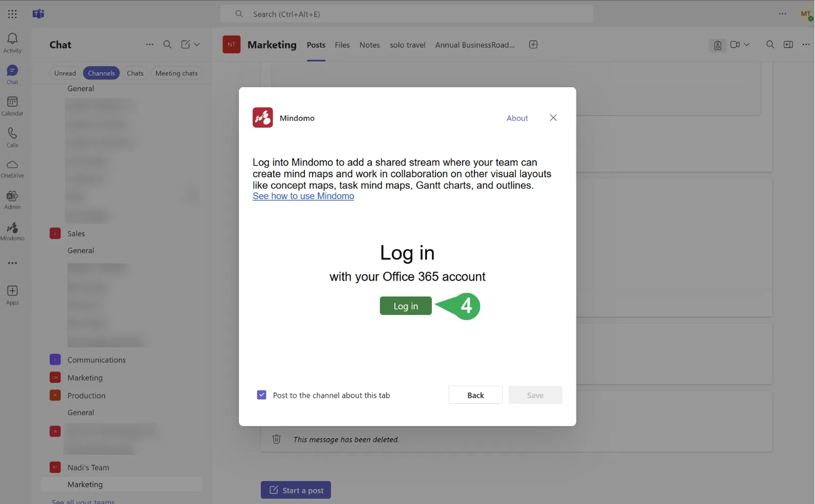Open the Apps store icon
Screen dimensions: 815x504
12,294
